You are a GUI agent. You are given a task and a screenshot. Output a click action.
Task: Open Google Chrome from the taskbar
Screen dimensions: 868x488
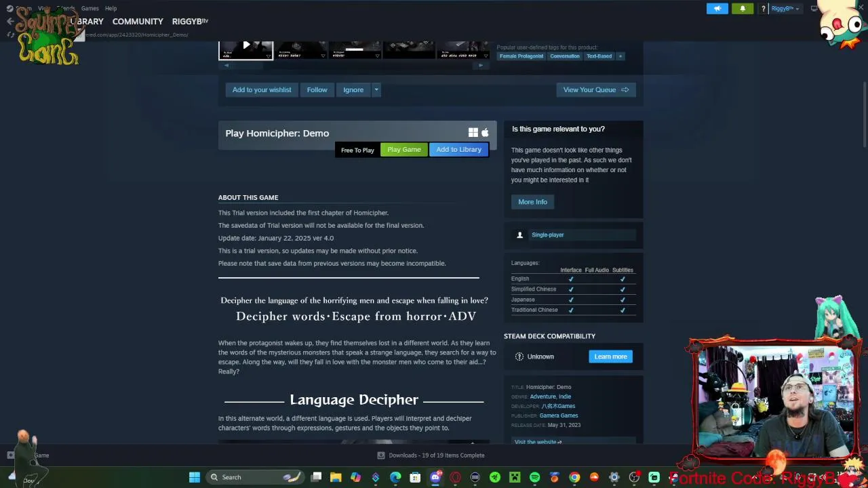[574, 477]
